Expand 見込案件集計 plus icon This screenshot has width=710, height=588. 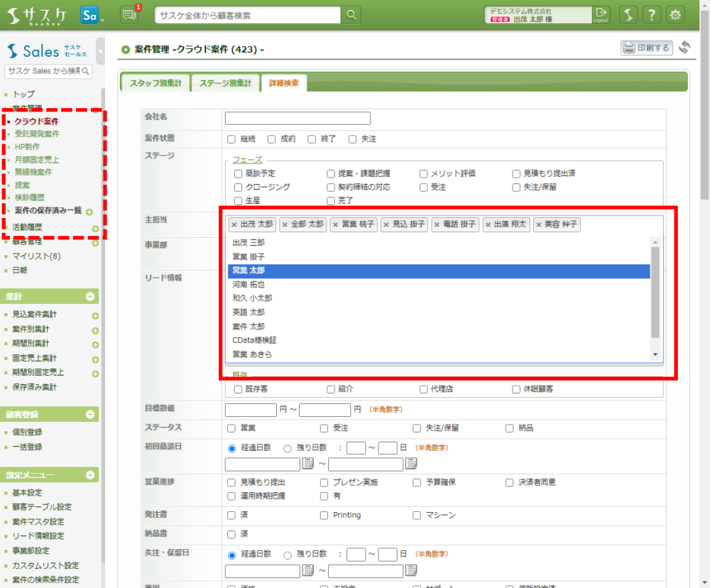click(95, 315)
